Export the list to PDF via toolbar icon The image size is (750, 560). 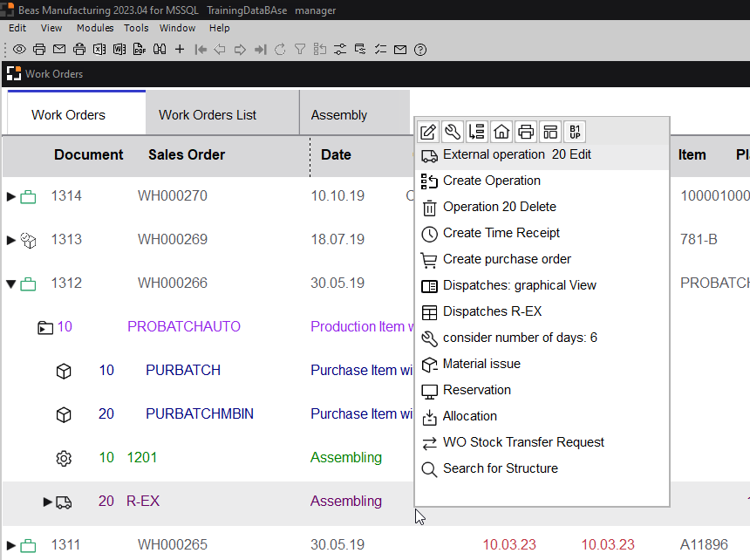[x=140, y=50]
